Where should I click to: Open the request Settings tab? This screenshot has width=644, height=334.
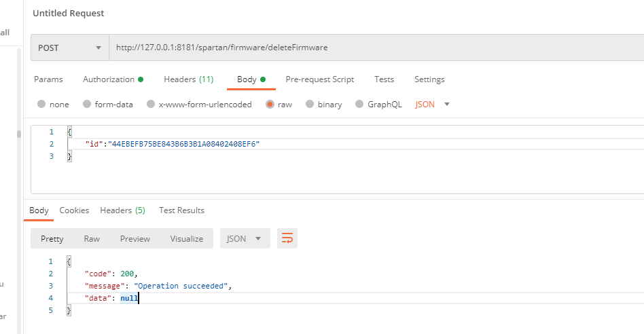(429, 79)
